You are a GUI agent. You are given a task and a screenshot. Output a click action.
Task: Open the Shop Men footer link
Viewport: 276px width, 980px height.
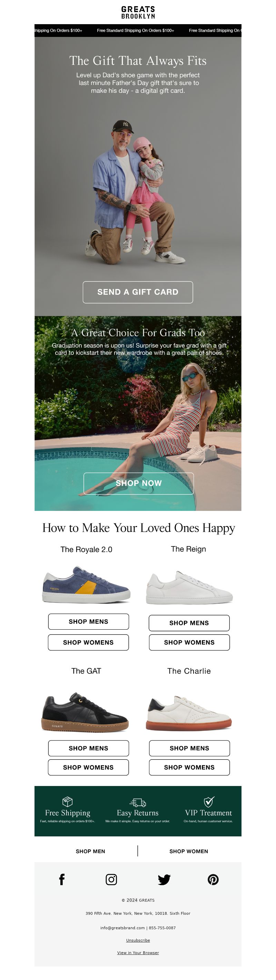tap(90, 851)
